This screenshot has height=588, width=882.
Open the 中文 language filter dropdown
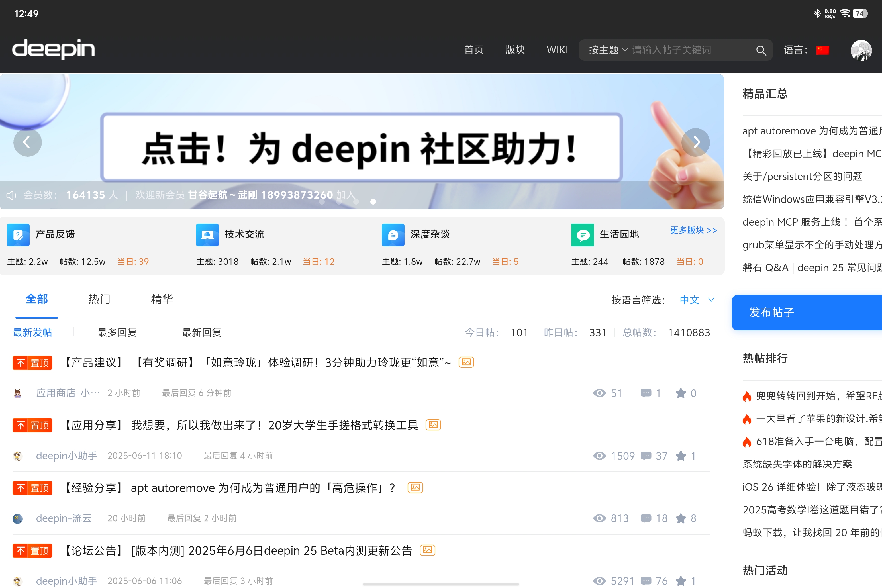point(697,300)
